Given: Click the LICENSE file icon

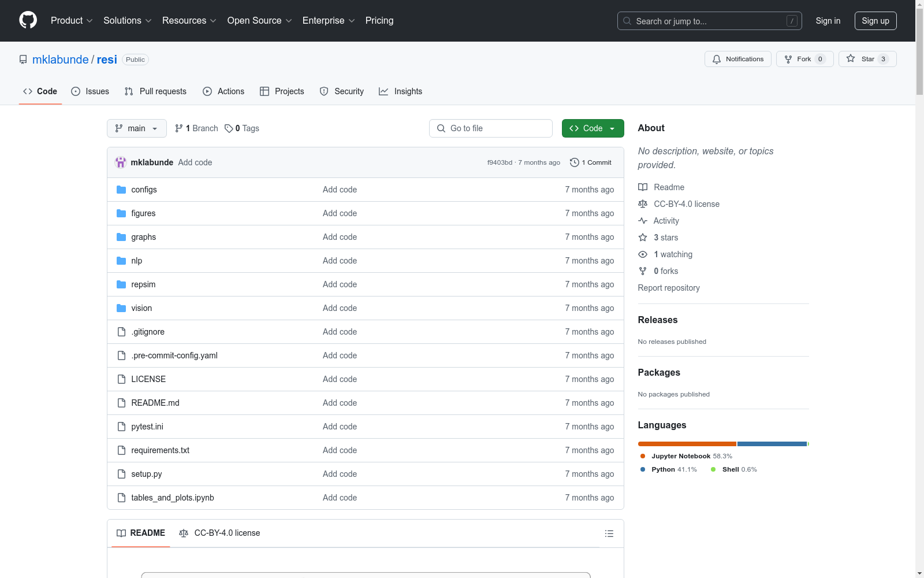Looking at the screenshot, I should (121, 379).
